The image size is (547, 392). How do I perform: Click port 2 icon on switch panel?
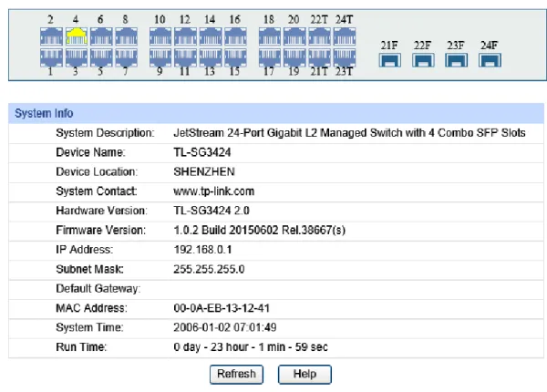51,36
